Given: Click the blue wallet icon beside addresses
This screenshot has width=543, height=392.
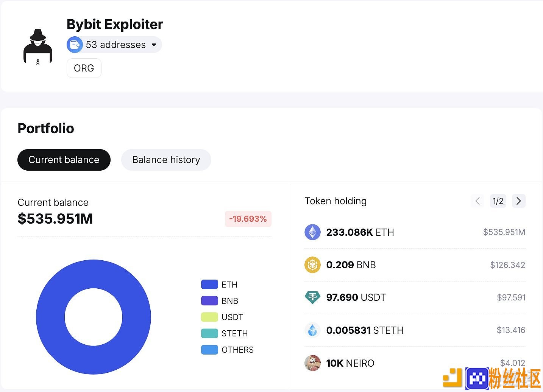Looking at the screenshot, I should coord(75,45).
